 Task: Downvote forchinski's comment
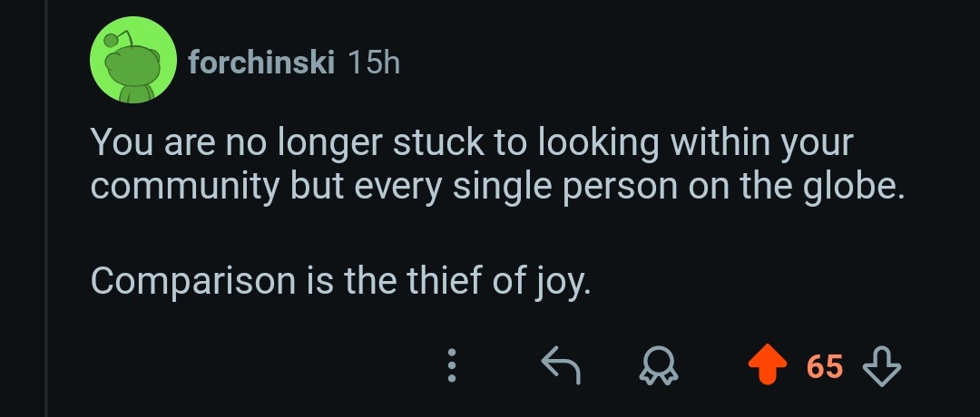pyautogui.click(x=880, y=365)
